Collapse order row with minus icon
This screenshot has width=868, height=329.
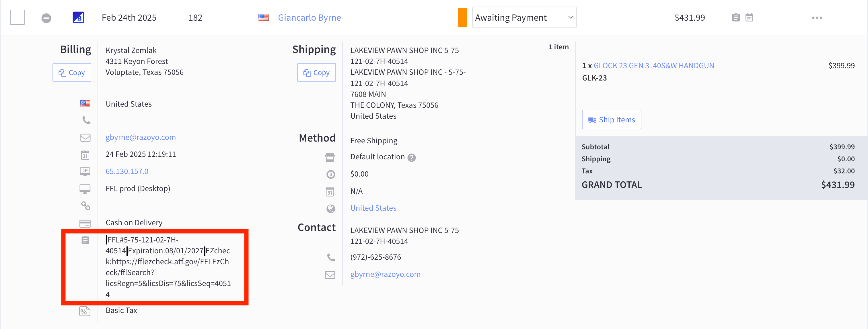tap(46, 18)
